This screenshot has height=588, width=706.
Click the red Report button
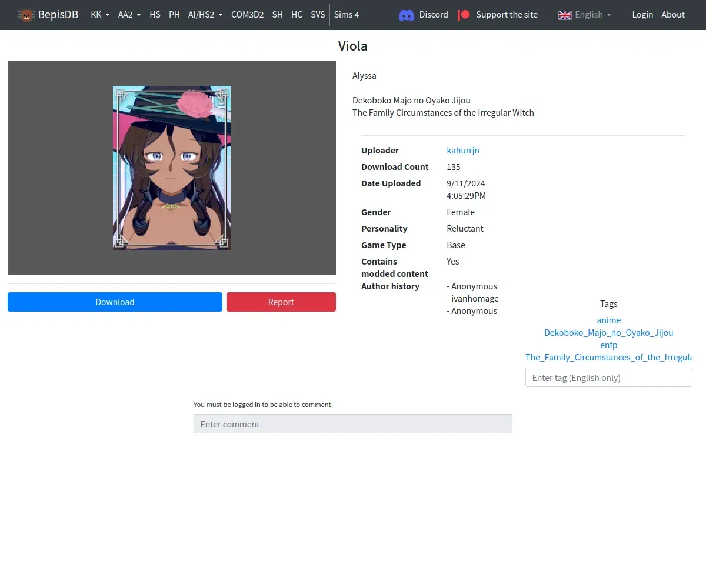(281, 302)
